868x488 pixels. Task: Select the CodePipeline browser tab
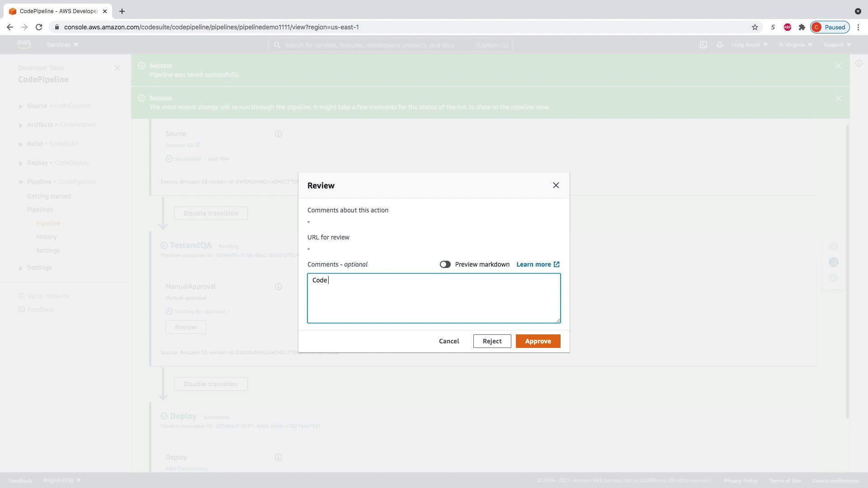(58, 11)
